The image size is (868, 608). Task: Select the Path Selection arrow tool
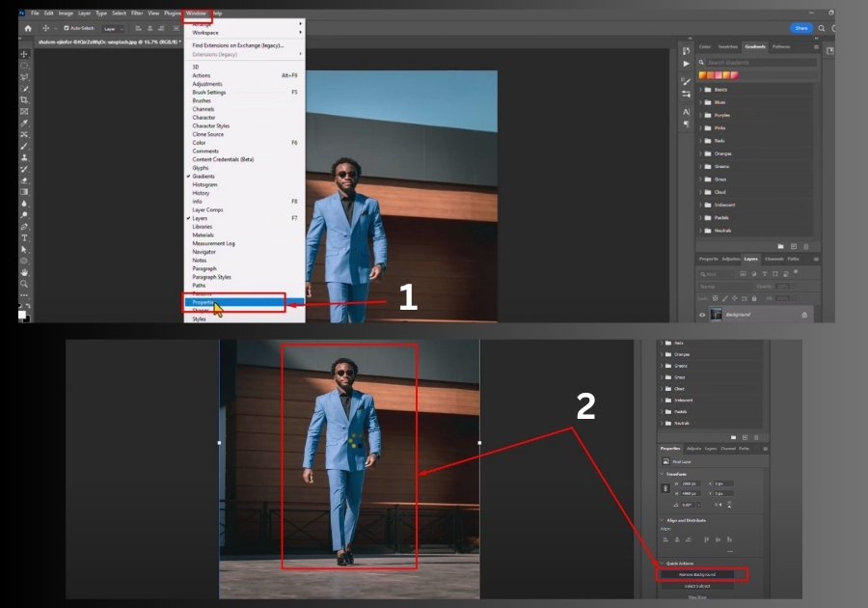coord(24,250)
